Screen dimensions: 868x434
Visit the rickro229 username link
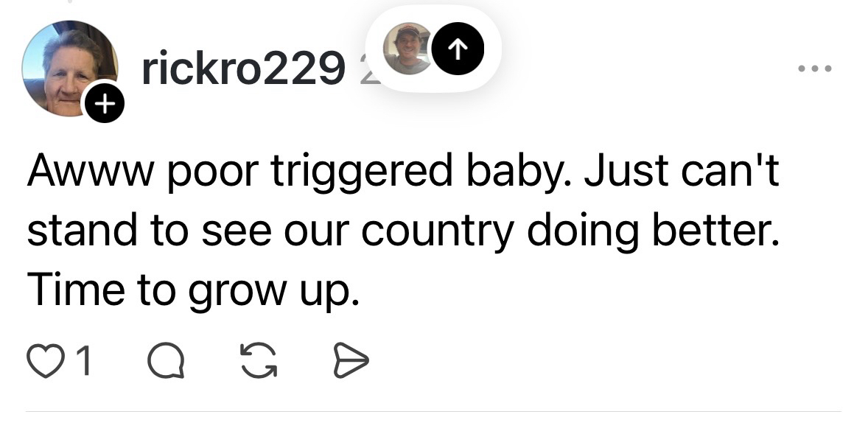(x=242, y=69)
